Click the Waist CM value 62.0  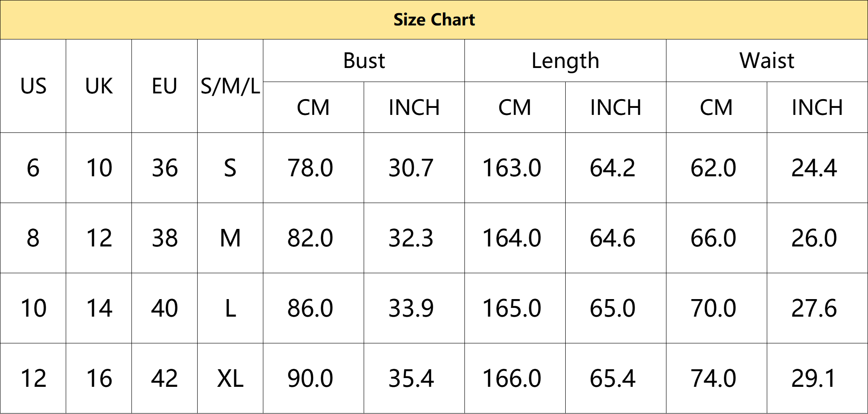click(717, 168)
